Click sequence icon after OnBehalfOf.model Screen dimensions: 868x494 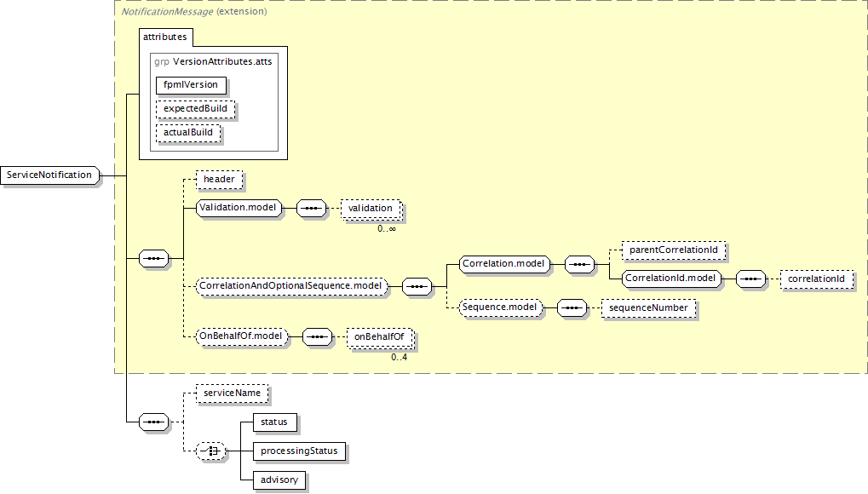(x=317, y=336)
